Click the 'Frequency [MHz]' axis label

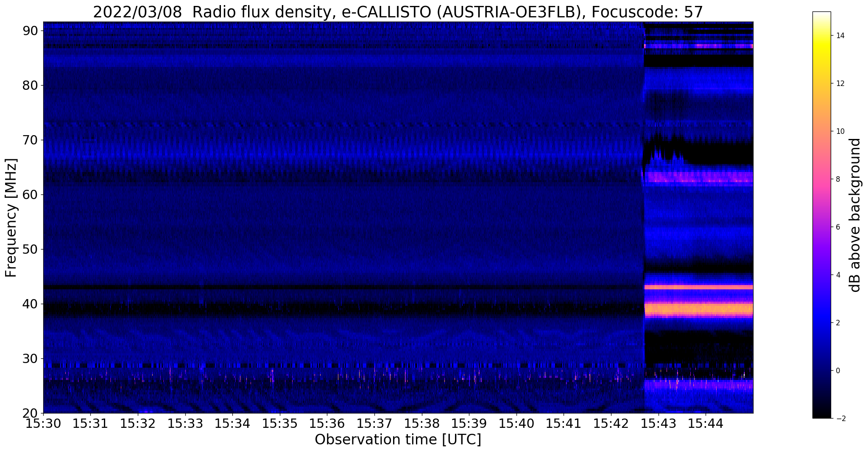click(x=11, y=218)
